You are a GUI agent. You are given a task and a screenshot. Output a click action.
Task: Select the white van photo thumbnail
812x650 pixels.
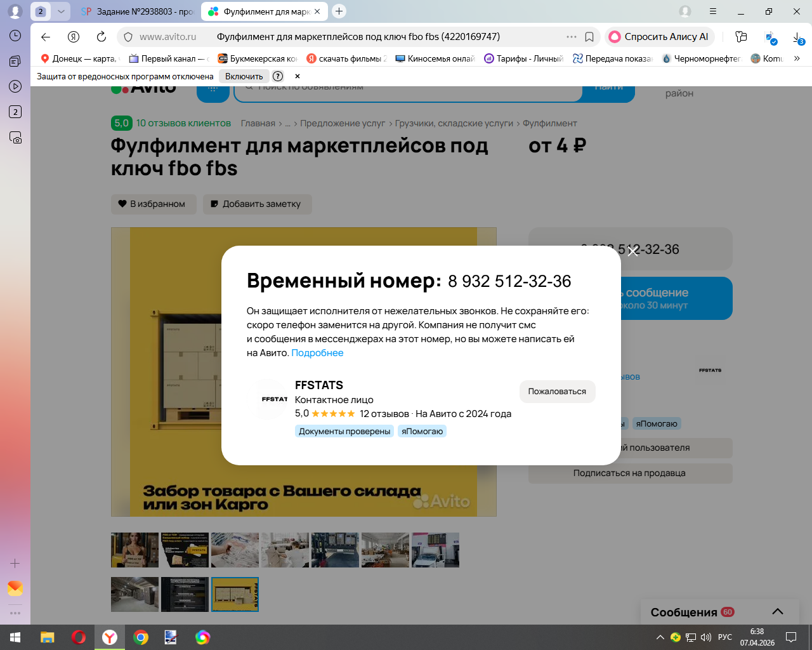click(x=435, y=550)
